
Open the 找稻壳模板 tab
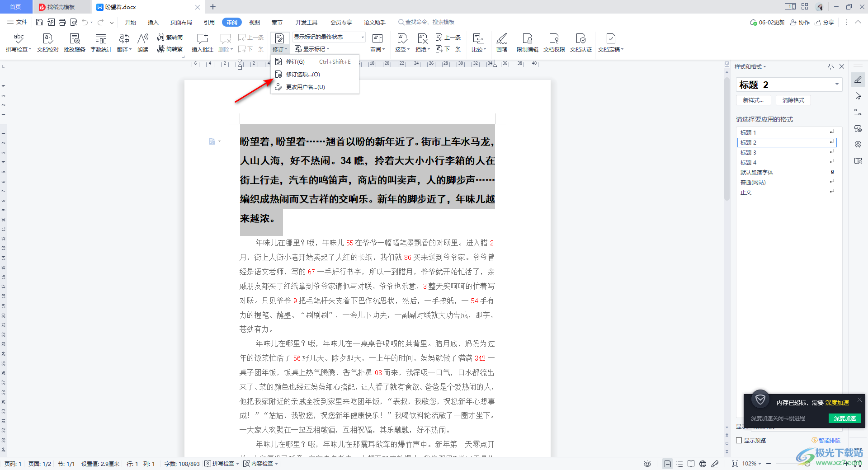61,7
